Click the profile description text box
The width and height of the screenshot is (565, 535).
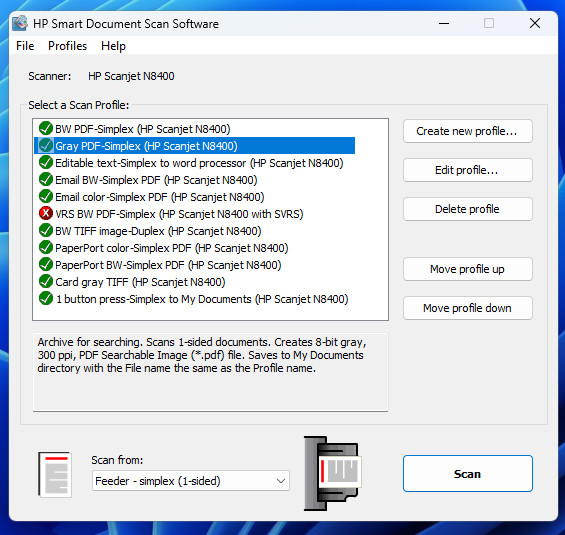point(210,372)
